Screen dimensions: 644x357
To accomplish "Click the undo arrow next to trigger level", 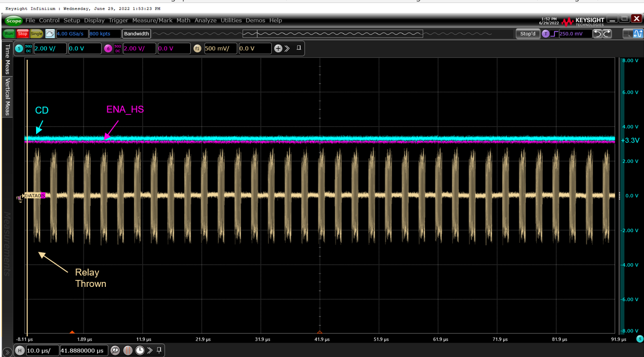I will pos(598,34).
